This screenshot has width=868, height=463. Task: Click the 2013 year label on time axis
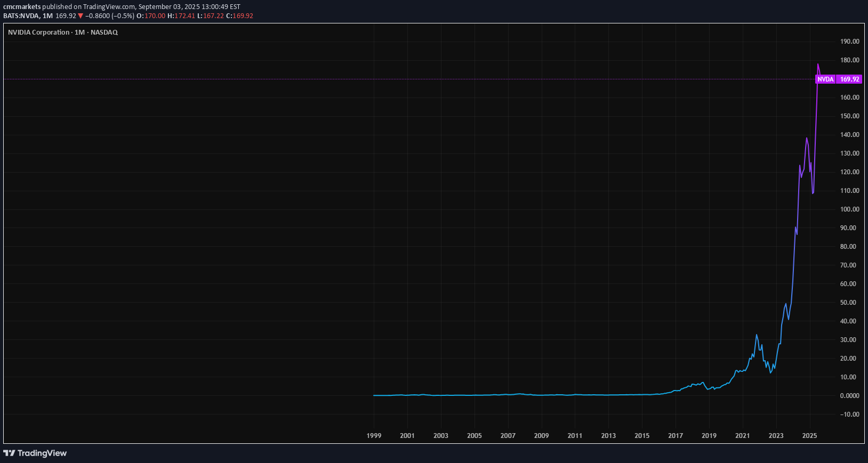(x=608, y=436)
